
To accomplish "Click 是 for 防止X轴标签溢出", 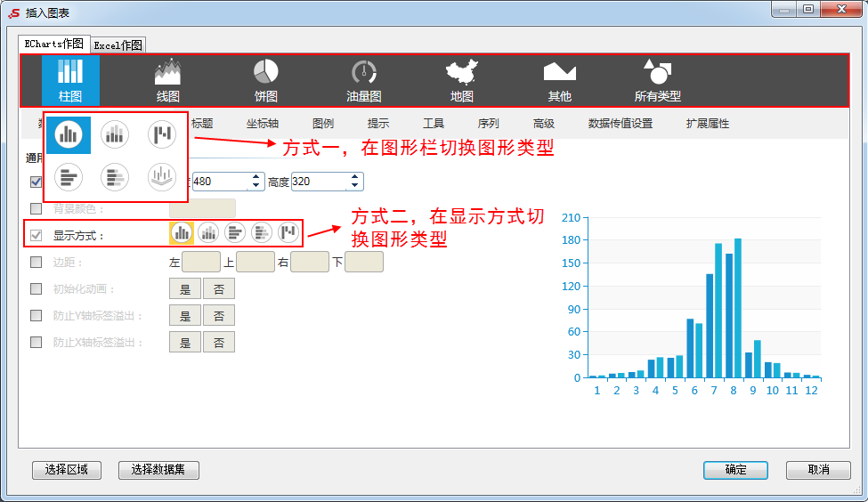I will coord(185,342).
